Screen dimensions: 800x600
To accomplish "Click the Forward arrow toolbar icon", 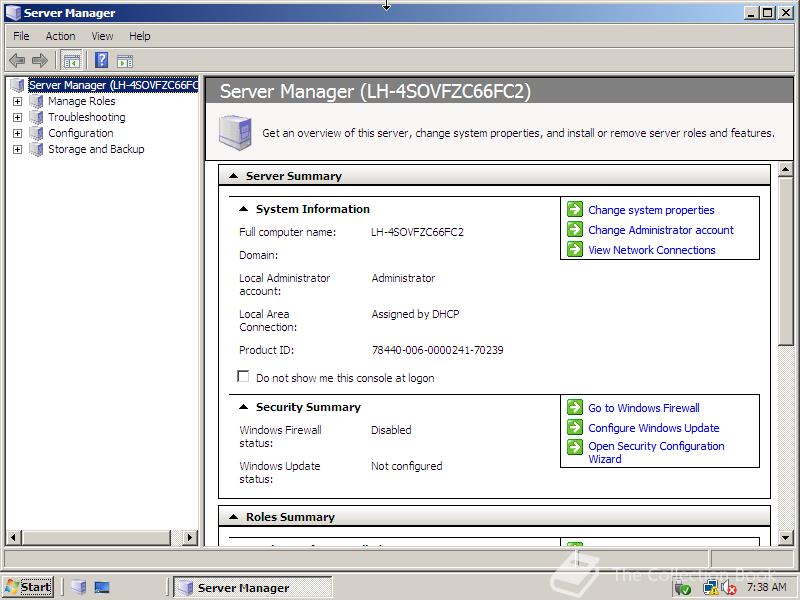I will (x=40, y=61).
